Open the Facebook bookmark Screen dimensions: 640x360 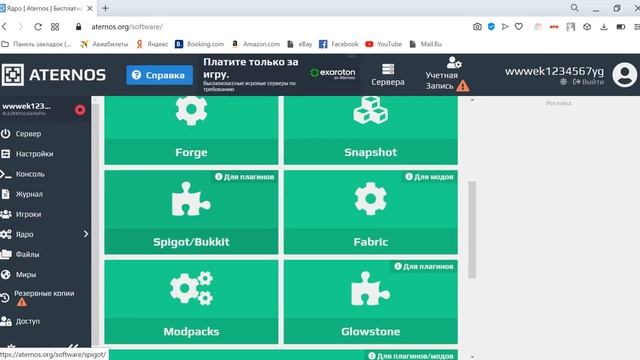click(339, 44)
